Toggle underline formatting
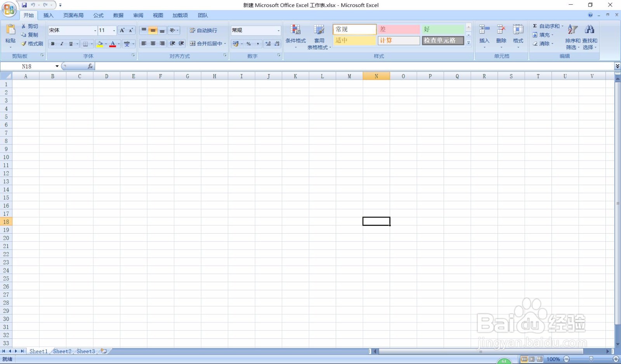621x364 pixels. tap(71, 44)
